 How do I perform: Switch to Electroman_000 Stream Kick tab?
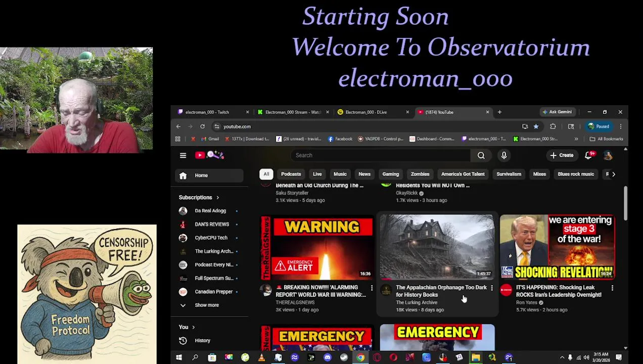point(293,112)
